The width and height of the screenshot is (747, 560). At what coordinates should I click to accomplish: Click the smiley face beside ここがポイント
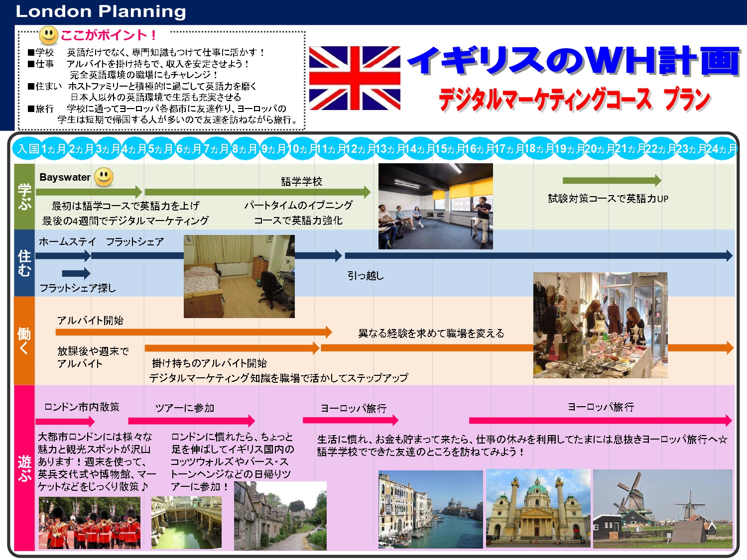coord(48,35)
